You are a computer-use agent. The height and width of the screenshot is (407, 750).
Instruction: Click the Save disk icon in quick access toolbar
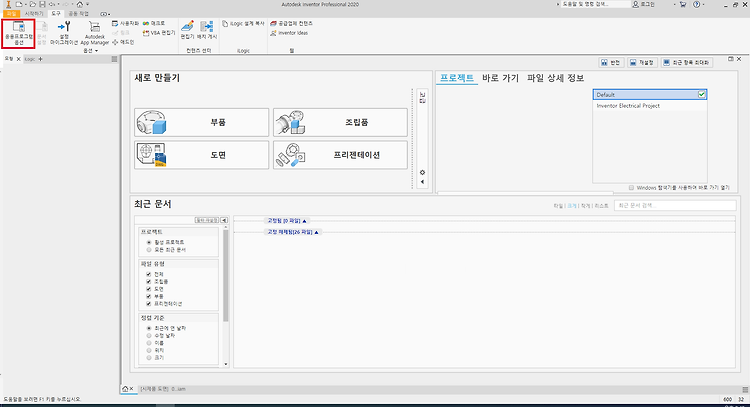click(42, 4)
